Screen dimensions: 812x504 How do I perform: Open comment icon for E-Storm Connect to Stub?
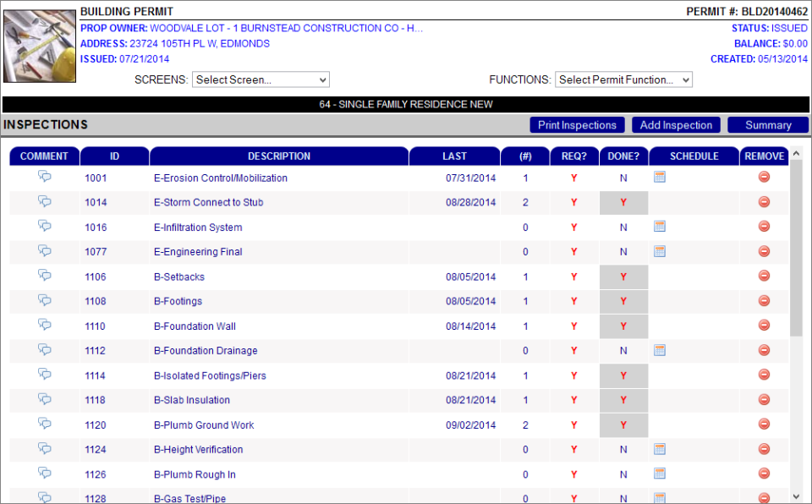[45, 201]
